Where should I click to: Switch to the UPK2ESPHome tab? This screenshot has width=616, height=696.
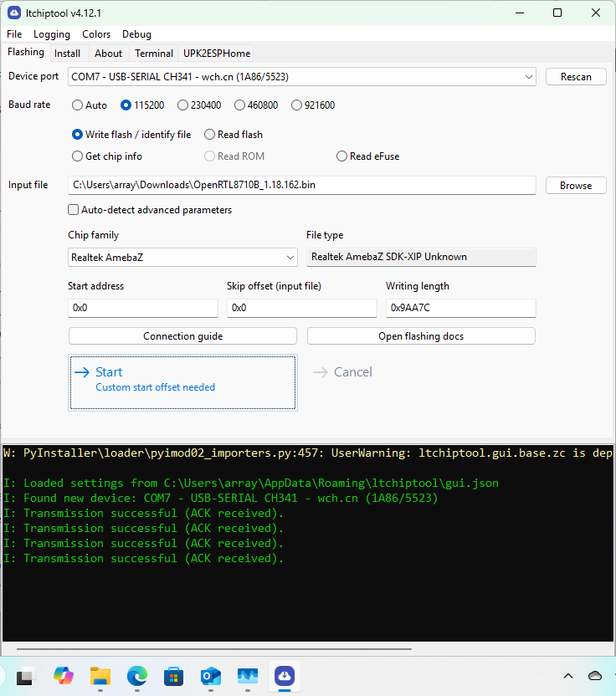click(217, 54)
